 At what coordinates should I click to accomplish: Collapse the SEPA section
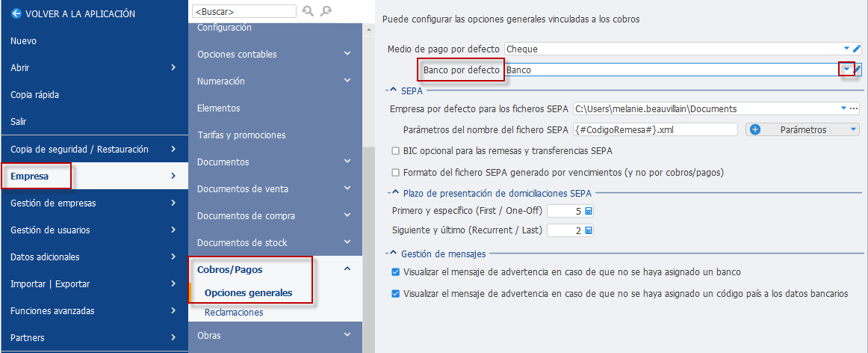tap(392, 91)
